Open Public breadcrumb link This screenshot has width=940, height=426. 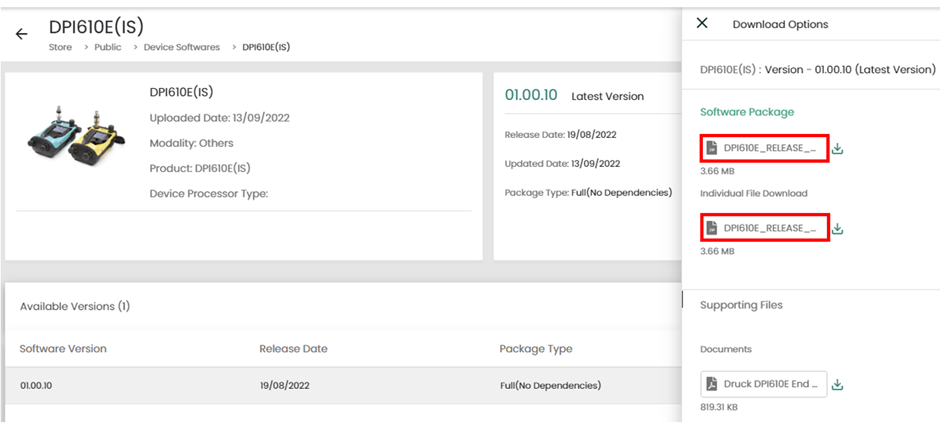click(x=108, y=47)
